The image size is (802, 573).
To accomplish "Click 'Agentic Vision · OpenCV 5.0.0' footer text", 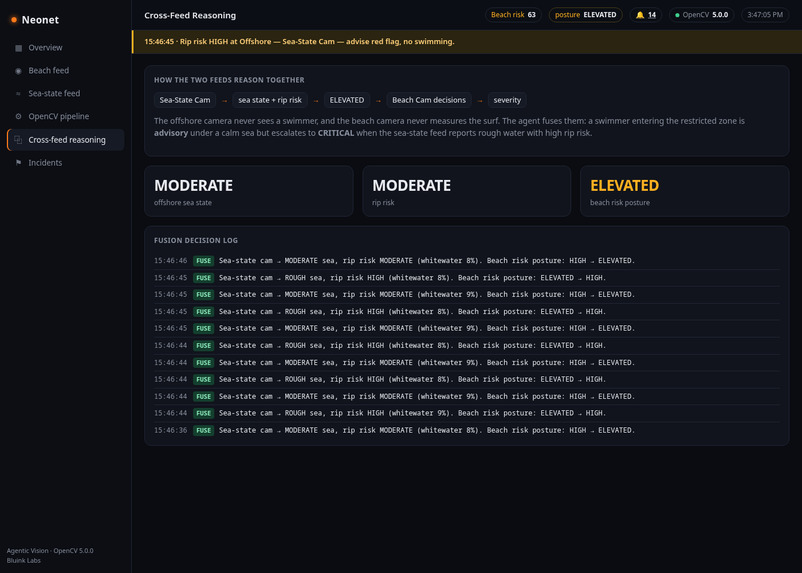I will 50,550.
